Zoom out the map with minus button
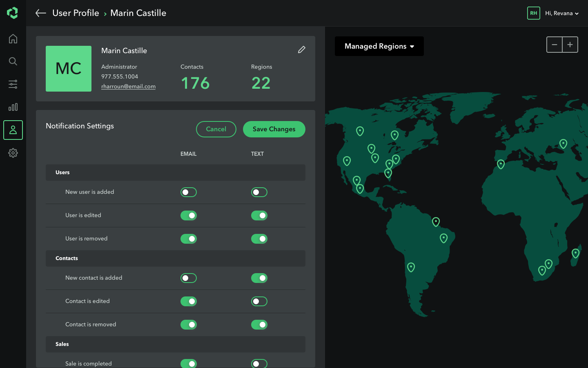This screenshot has width=588, height=368. click(x=555, y=45)
